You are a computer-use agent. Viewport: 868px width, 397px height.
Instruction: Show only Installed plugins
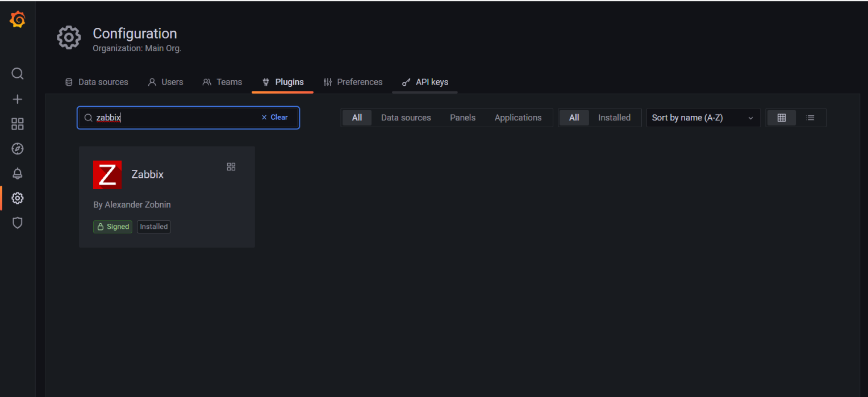[x=614, y=118]
